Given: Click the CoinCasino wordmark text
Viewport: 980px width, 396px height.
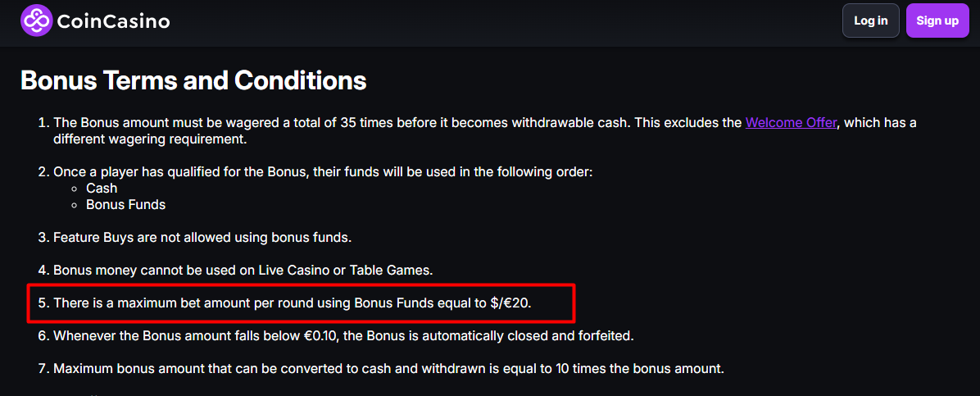Looking at the screenshot, I should point(113,21).
